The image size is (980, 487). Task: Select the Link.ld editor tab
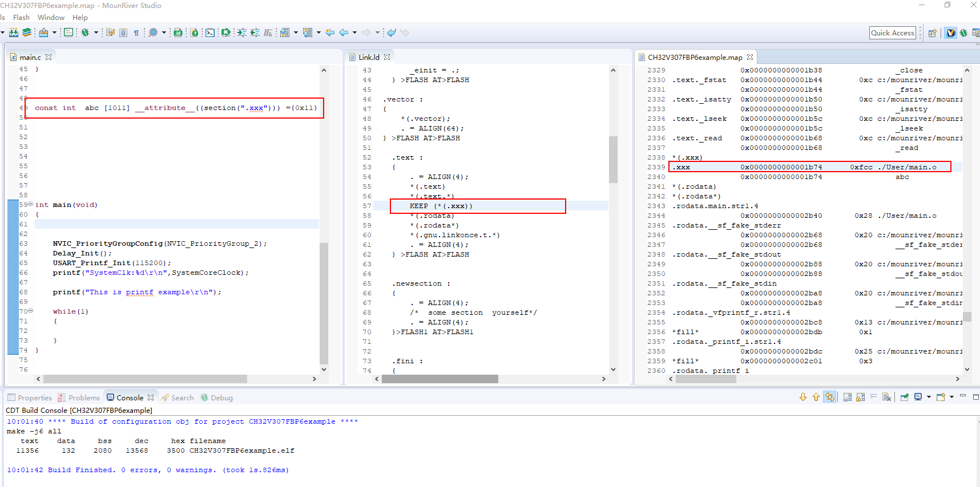[369, 57]
